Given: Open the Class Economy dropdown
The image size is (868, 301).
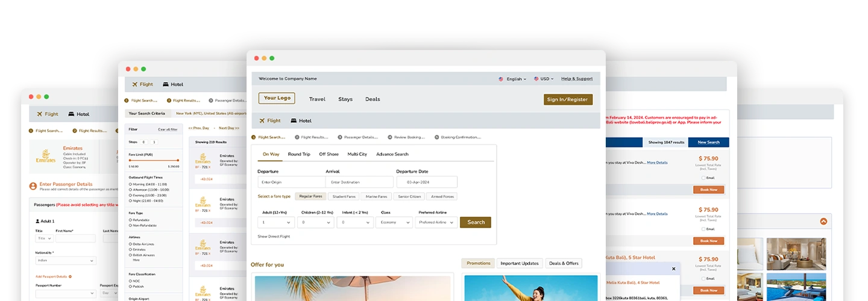Looking at the screenshot, I should [394, 222].
